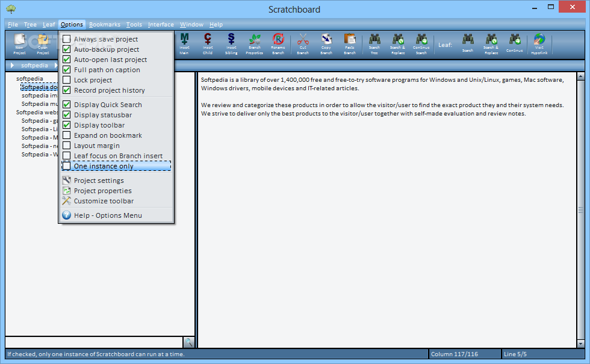
Task: Open the Bookmarks menu
Action: (105, 25)
